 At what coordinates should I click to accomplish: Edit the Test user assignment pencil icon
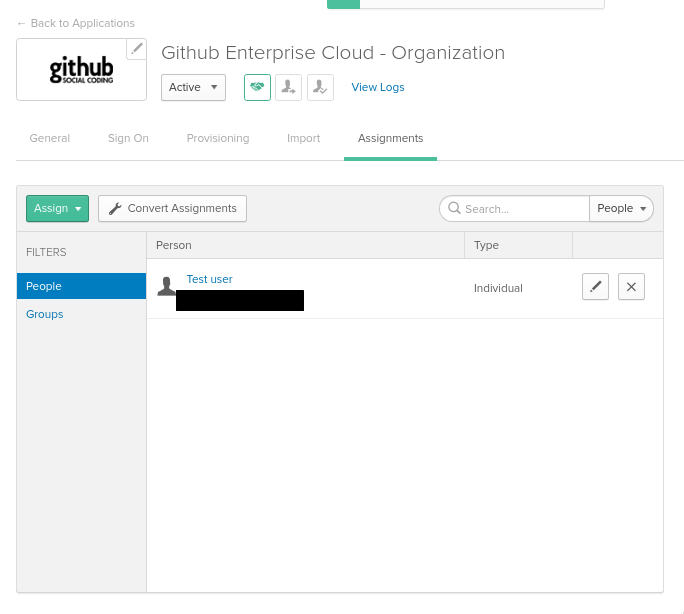point(595,287)
